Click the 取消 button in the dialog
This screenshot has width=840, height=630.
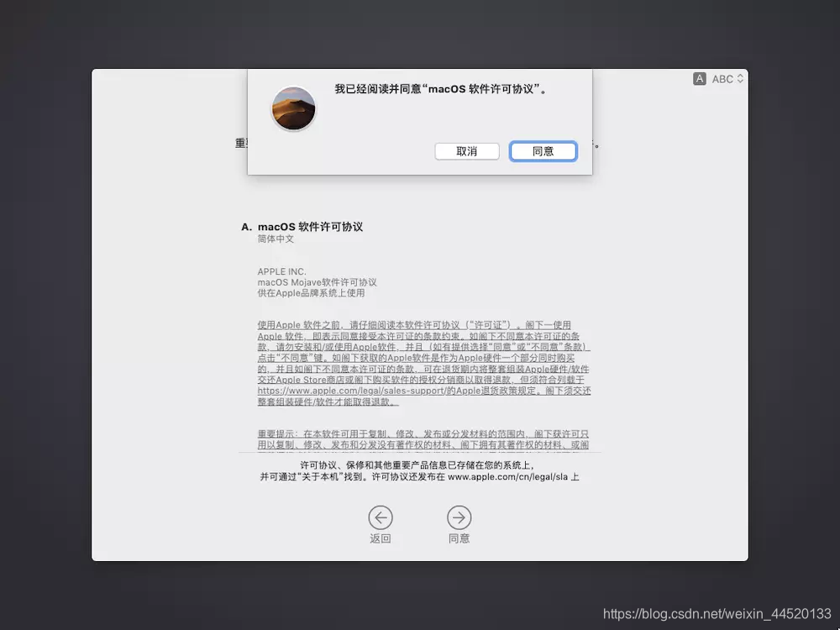(466, 151)
